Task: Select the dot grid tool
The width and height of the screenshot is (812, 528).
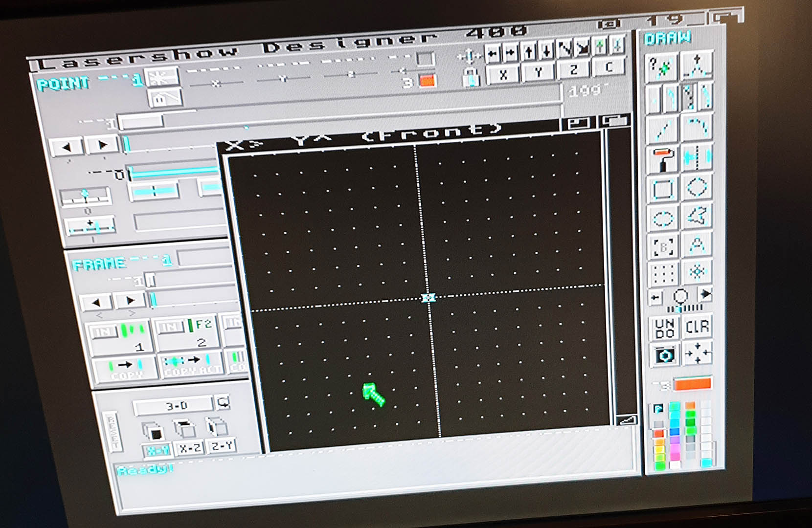Action: click(x=664, y=274)
